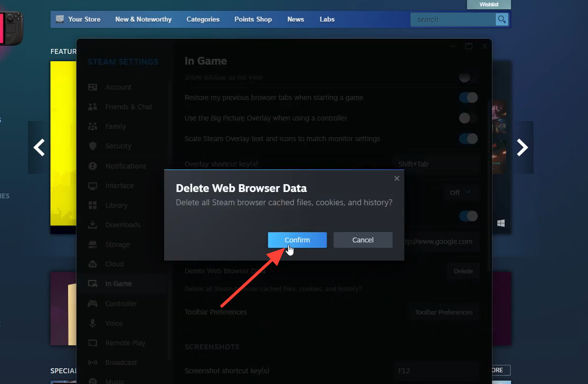Image resolution: width=588 pixels, height=384 pixels.
Task: Open Voice microphone icon
Action: pyautogui.click(x=93, y=323)
